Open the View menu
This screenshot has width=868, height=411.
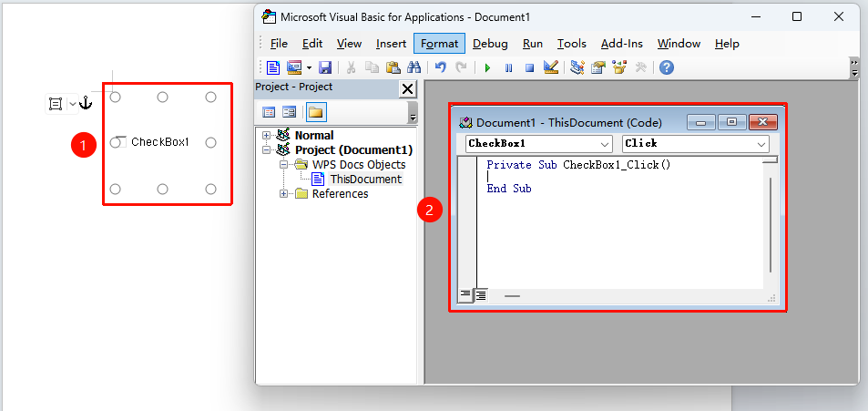349,43
